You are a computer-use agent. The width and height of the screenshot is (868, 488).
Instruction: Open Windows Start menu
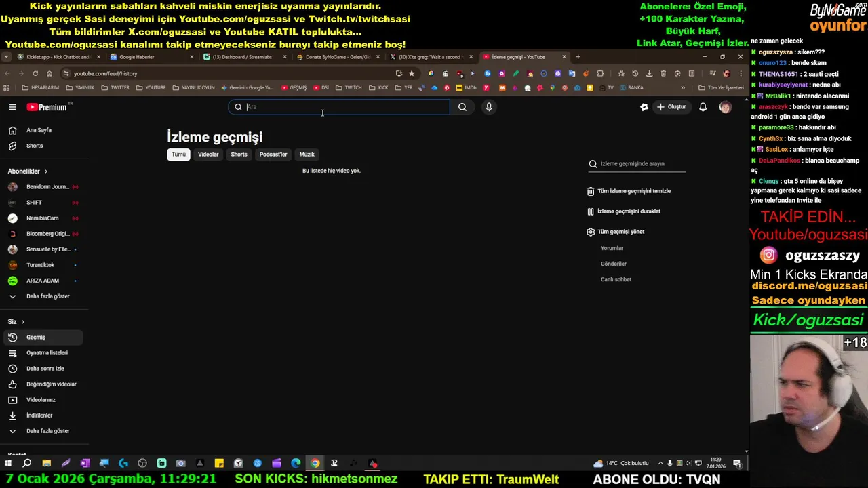8,464
